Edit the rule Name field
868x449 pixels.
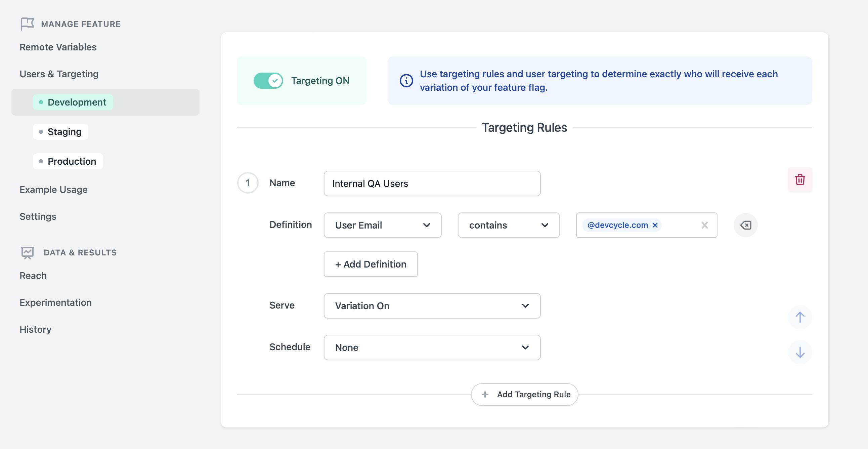[x=432, y=183]
